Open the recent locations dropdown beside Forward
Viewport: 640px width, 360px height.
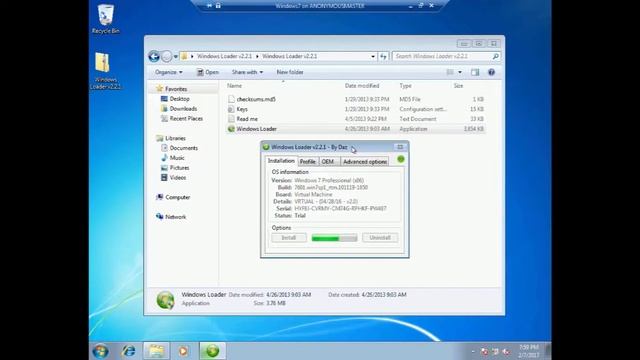point(176,57)
